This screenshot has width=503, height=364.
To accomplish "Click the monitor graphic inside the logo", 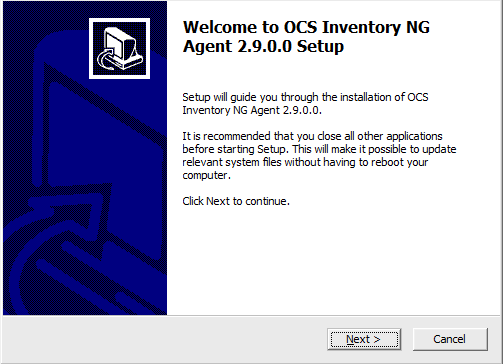I will click(x=122, y=45).
